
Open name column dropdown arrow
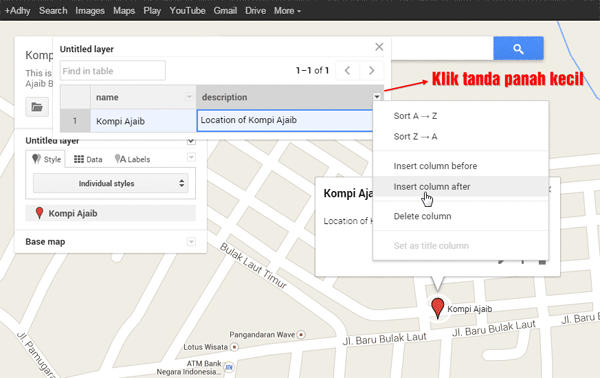click(x=189, y=97)
